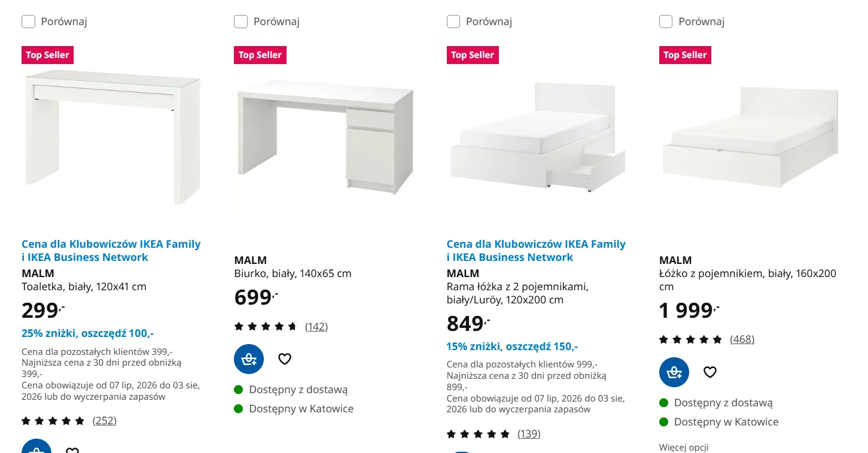This screenshot has height=453, width=868.
Task: Enable Porównaj for MALM Biurko desk
Action: click(240, 22)
